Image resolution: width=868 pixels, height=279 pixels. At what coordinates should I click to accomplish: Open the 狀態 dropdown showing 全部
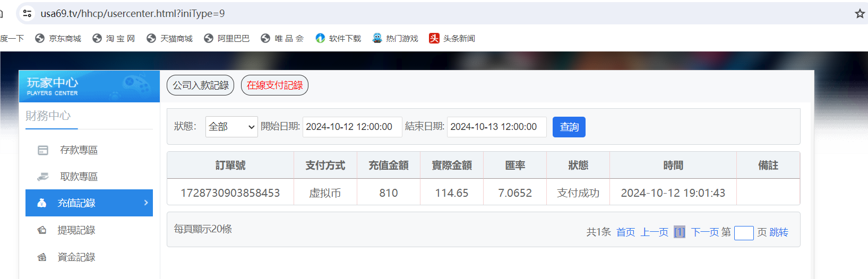click(x=231, y=127)
